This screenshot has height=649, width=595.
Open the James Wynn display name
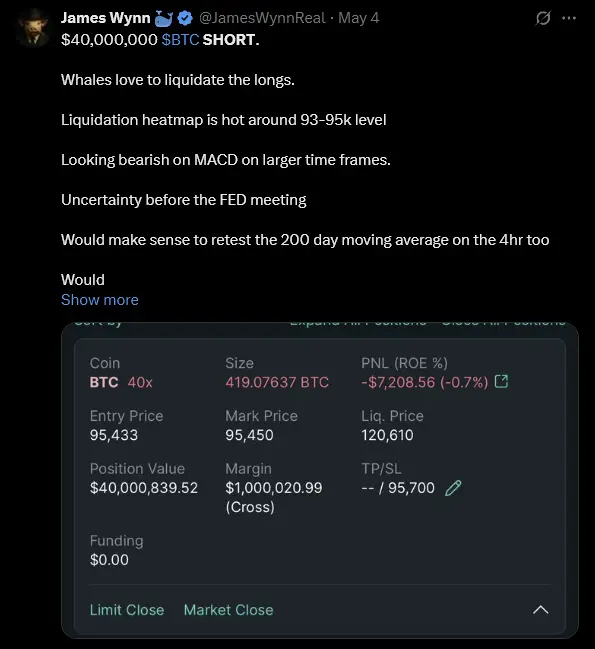pyautogui.click(x=106, y=18)
